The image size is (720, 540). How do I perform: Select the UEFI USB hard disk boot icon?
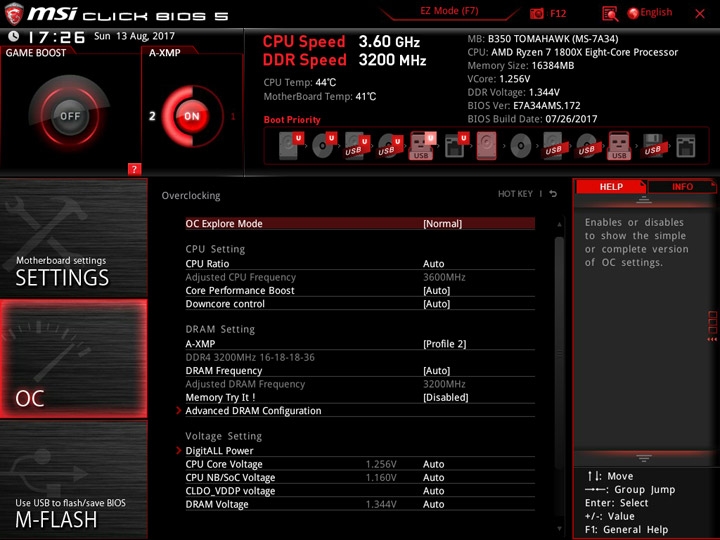point(357,146)
